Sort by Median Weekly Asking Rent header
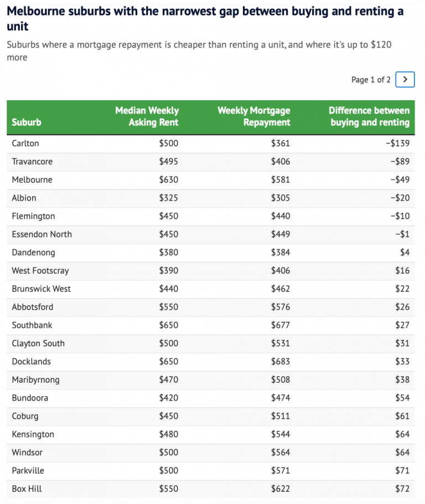The image size is (425, 504). pyautogui.click(x=147, y=116)
